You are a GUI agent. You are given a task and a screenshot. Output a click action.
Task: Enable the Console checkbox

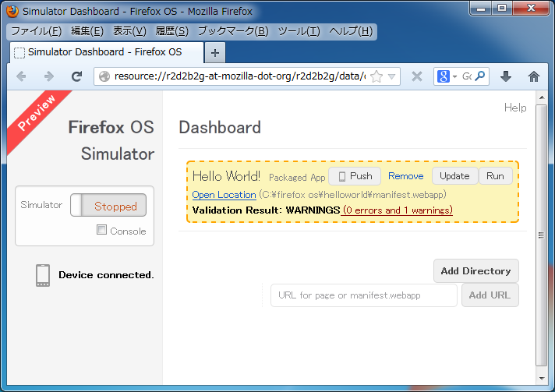[x=101, y=230]
